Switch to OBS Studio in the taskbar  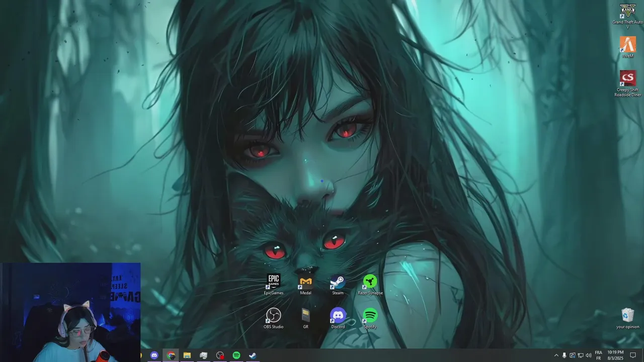click(220, 355)
